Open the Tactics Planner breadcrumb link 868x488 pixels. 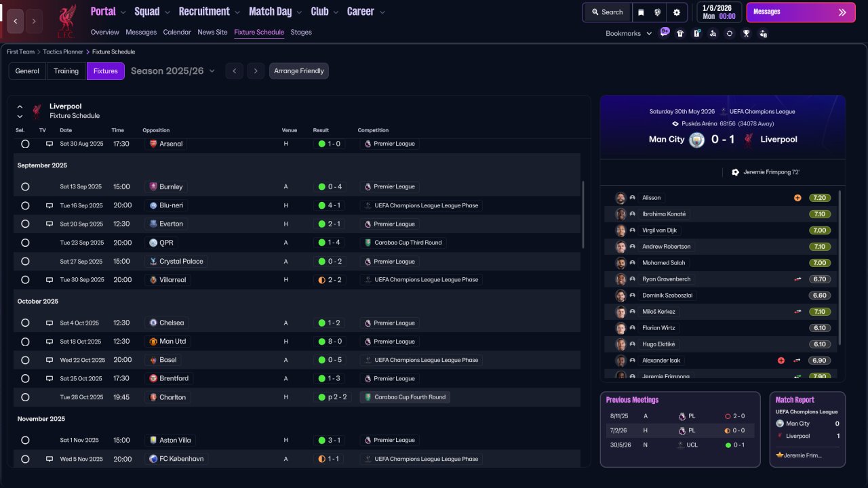click(x=64, y=52)
